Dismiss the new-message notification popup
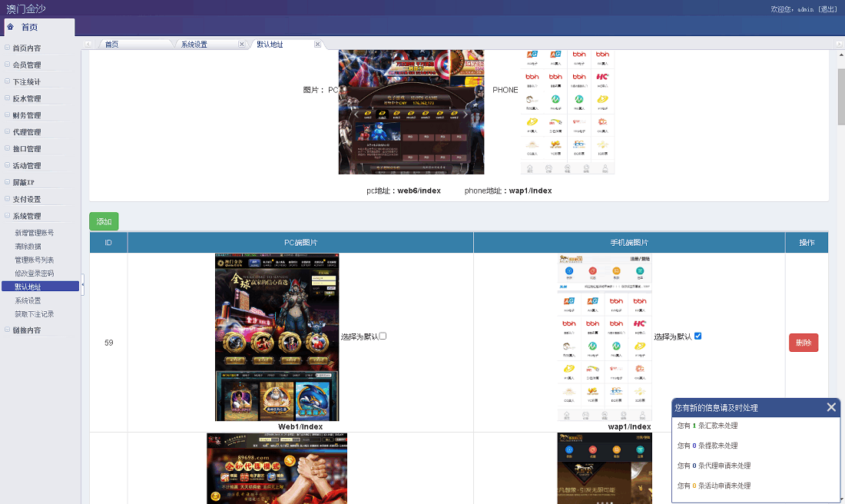 click(831, 407)
